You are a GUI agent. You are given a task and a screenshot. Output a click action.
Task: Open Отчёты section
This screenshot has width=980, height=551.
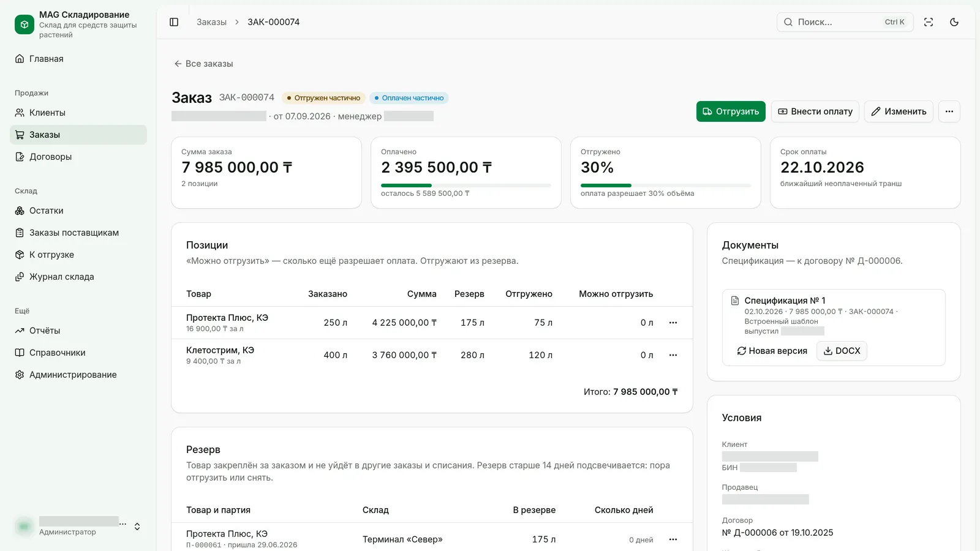tap(78, 331)
